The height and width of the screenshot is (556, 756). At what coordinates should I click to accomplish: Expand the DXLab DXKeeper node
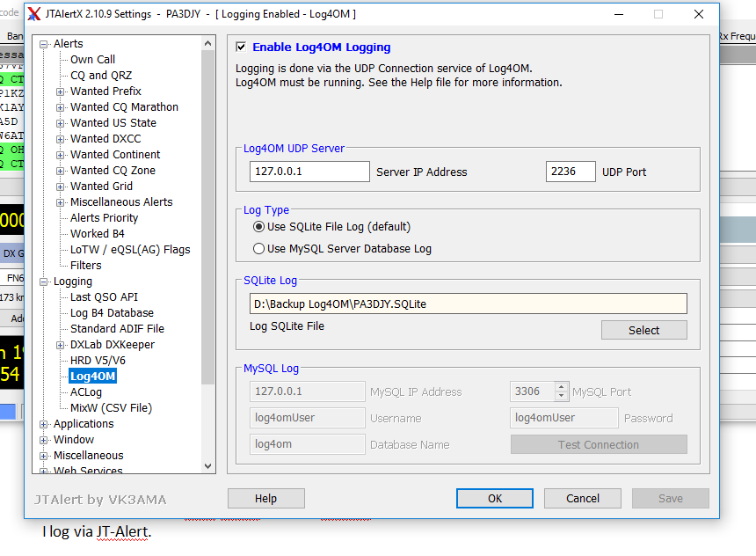(60, 345)
